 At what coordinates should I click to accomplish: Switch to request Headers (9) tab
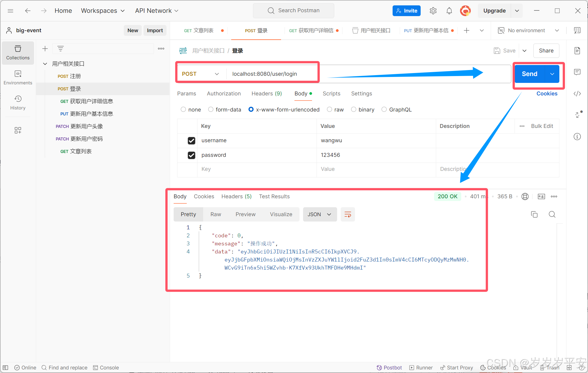tap(267, 94)
